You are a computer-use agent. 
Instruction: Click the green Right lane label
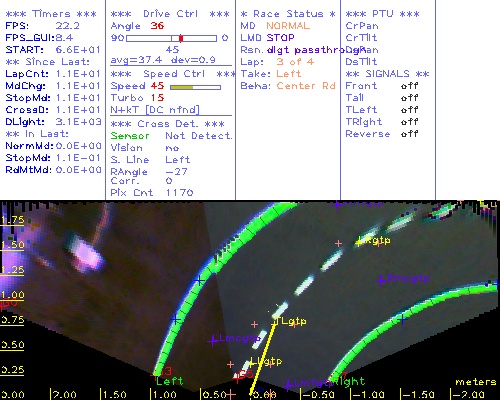pos(352,381)
